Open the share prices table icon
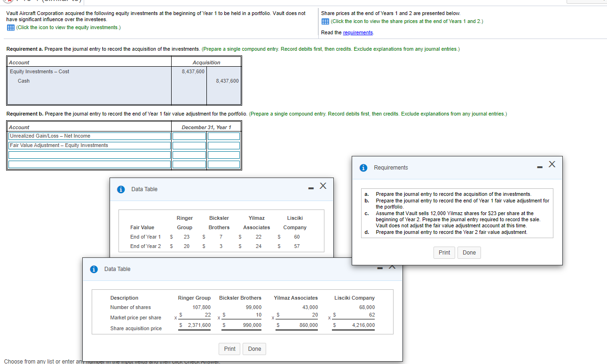Screen dimensions: 607x364 pos(325,22)
